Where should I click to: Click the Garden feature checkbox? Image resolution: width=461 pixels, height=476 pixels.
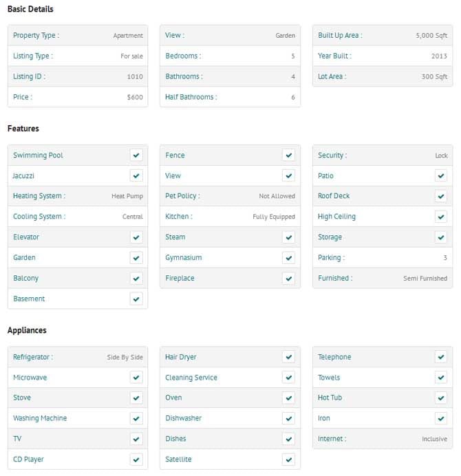point(136,258)
